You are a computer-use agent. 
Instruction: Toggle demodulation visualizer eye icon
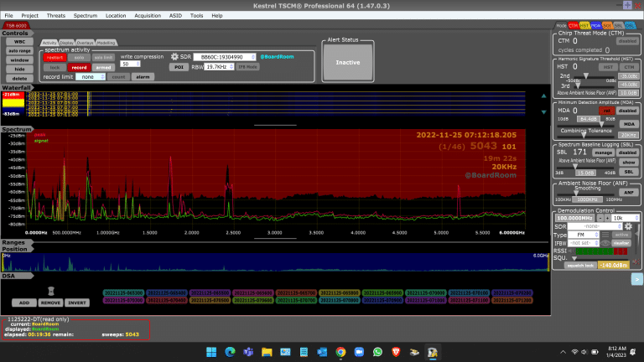(x=605, y=243)
